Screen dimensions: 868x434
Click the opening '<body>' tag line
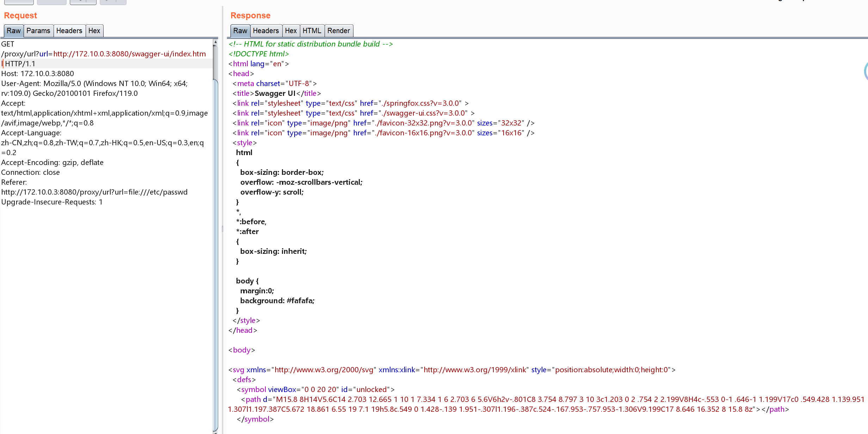(242, 350)
